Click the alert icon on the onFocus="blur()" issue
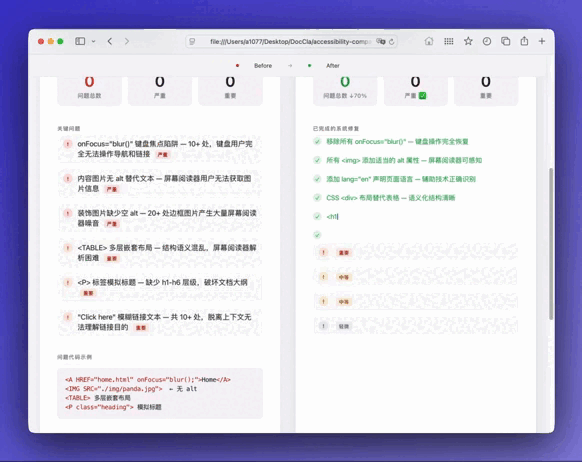The height and width of the screenshot is (462, 582). (x=68, y=144)
